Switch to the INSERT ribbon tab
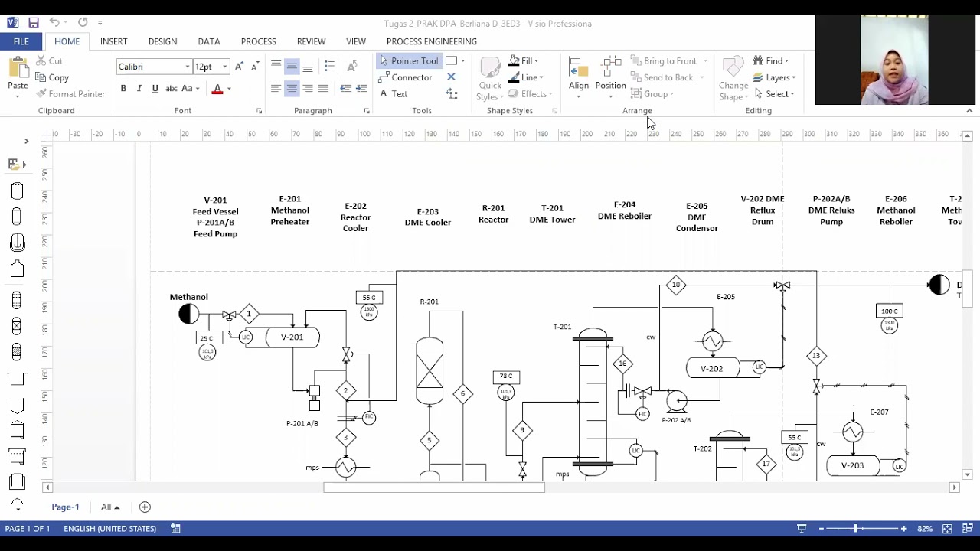Screen dimensions: 980x551 click(113, 41)
